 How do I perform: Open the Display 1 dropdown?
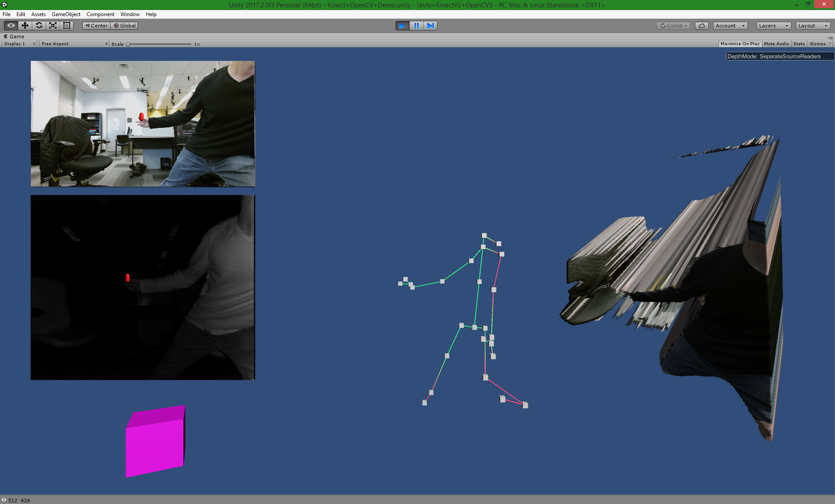click(19, 44)
